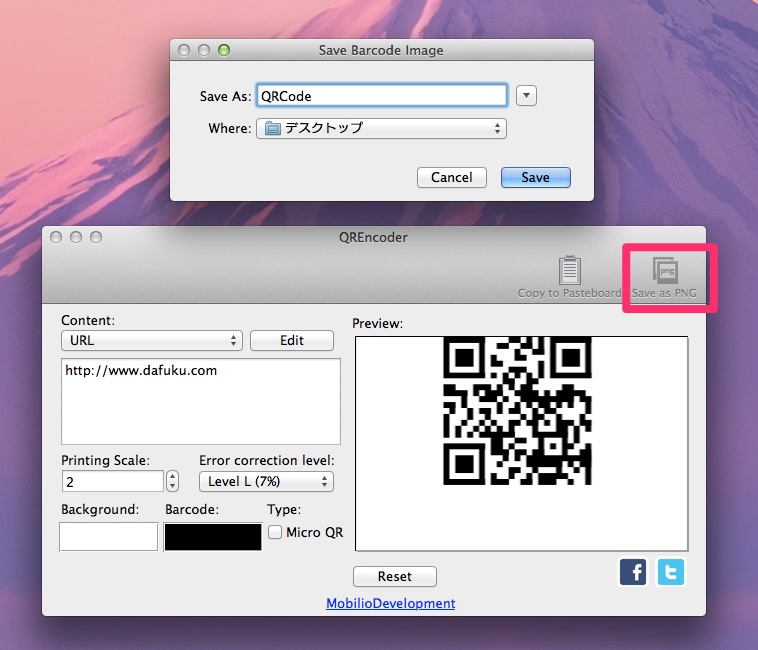
Task: Open the Content type URL dropdown
Action: coord(152,340)
